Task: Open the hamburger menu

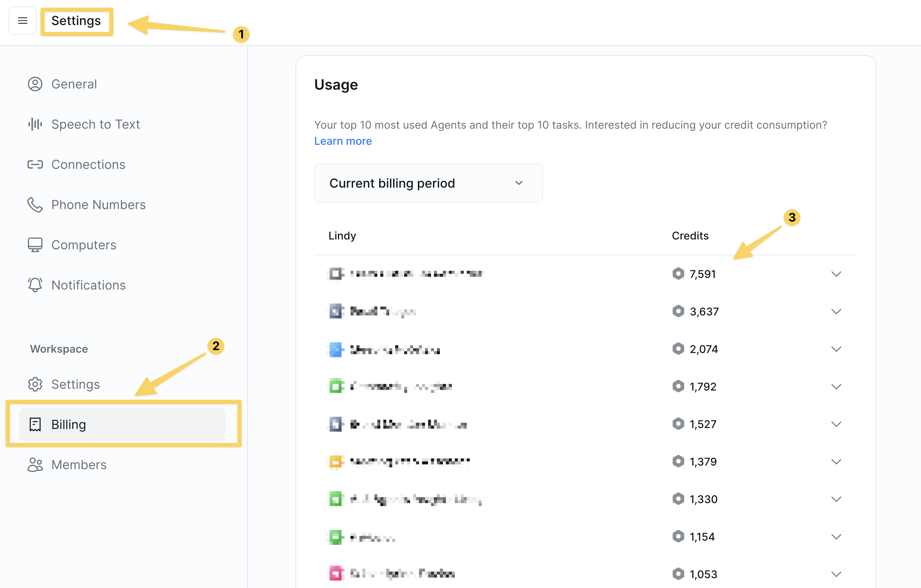Action: tap(22, 21)
